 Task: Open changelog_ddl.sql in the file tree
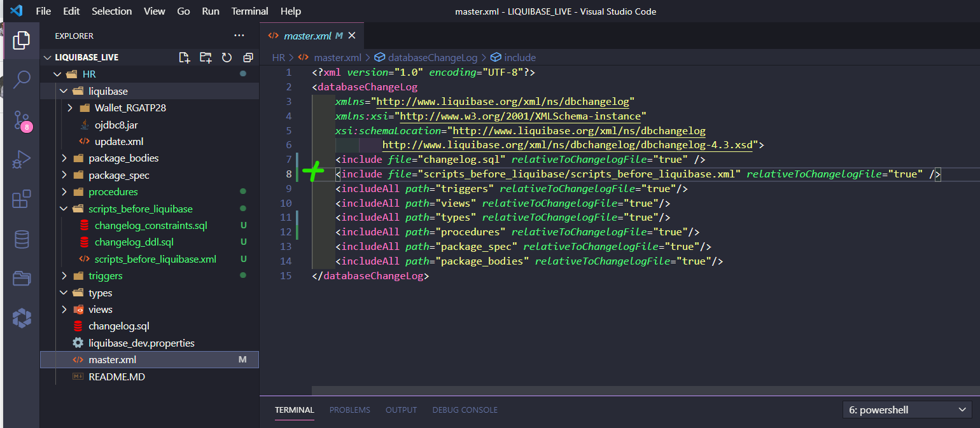pyautogui.click(x=134, y=242)
